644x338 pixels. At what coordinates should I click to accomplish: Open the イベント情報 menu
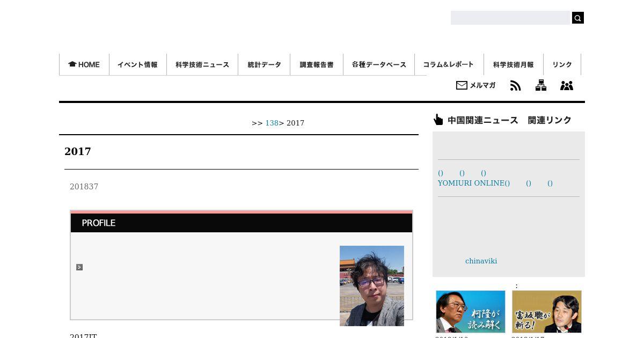[x=138, y=64]
